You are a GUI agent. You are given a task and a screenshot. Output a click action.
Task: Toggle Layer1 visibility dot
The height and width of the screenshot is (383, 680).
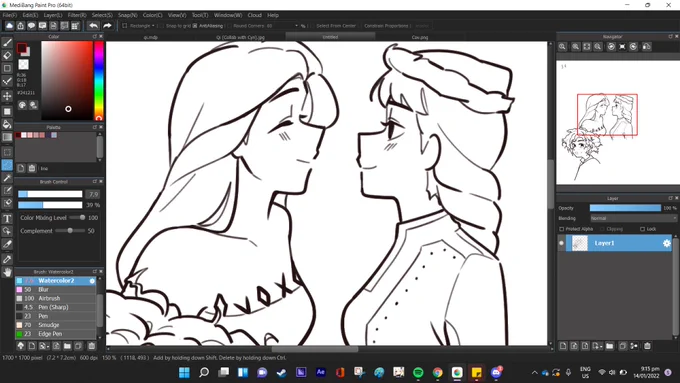pyautogui.click(x=561, y=243)
